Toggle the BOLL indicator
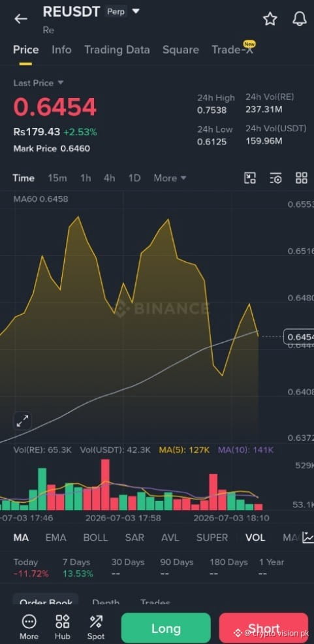 coord(95,538)
